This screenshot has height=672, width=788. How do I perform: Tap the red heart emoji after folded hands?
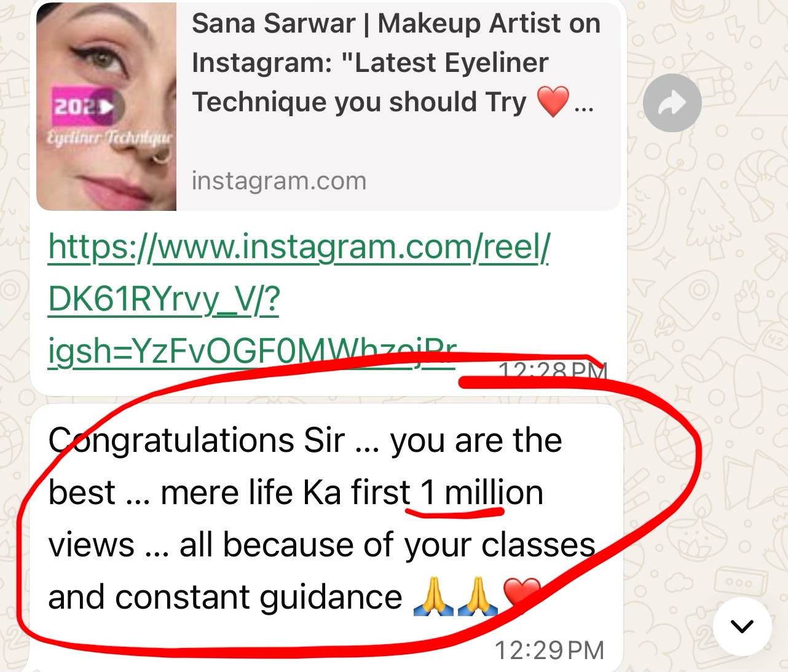pos(521,596)
